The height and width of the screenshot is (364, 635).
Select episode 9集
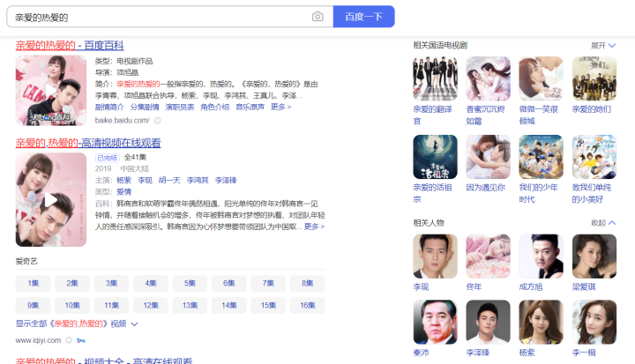pos(34,305)
